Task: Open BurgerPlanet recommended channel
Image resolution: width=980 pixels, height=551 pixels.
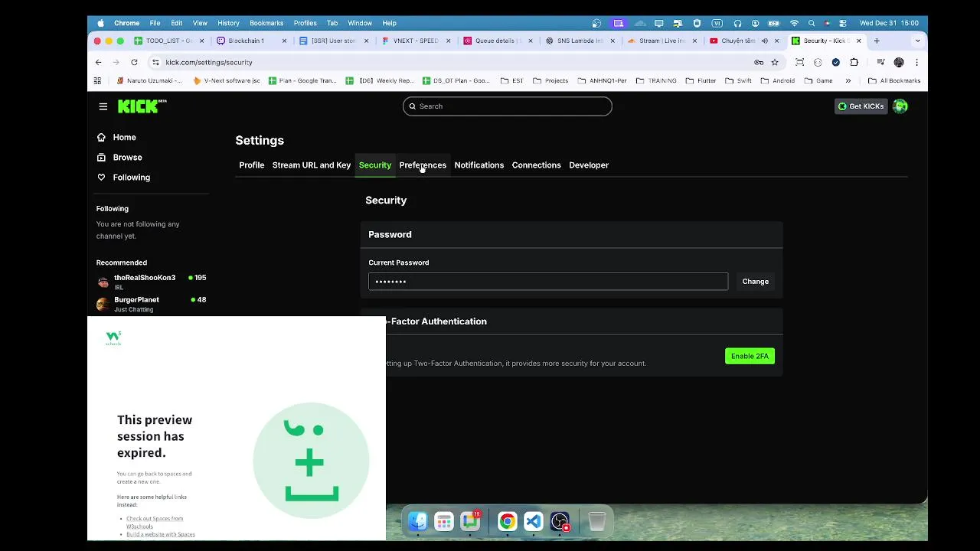Action: [x=152, y=304]
